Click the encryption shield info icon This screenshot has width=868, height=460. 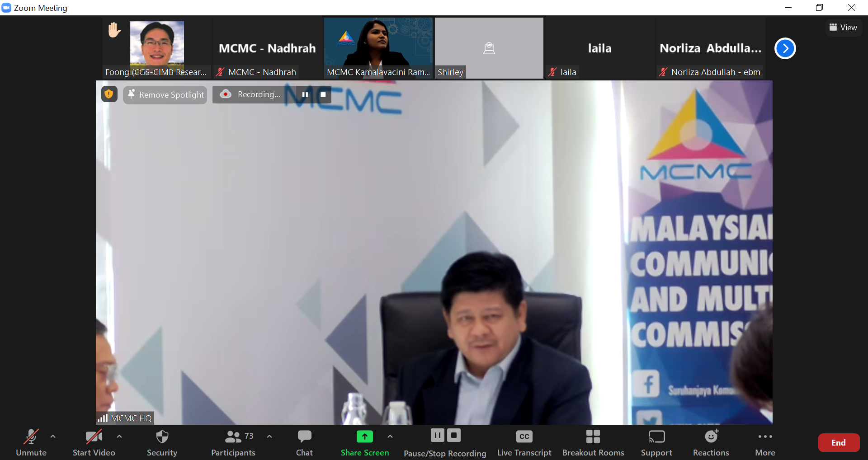109,94
